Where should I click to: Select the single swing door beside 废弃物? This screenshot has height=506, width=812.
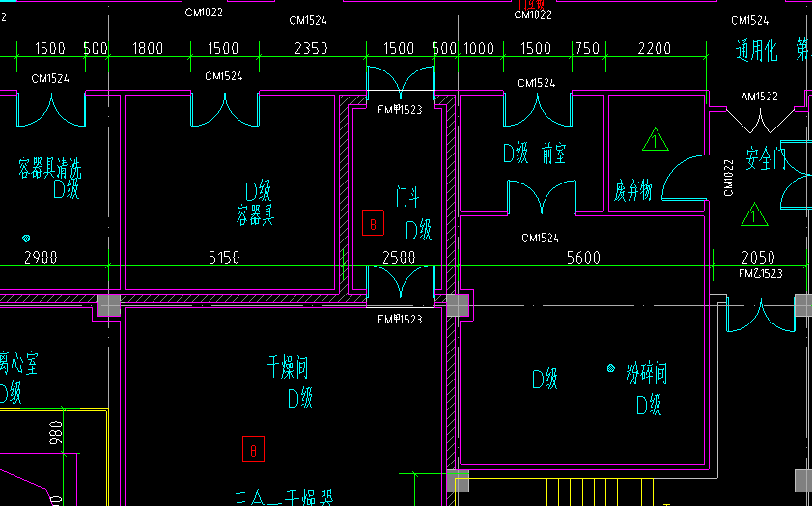pyautogui.click(x=685, y=178)
